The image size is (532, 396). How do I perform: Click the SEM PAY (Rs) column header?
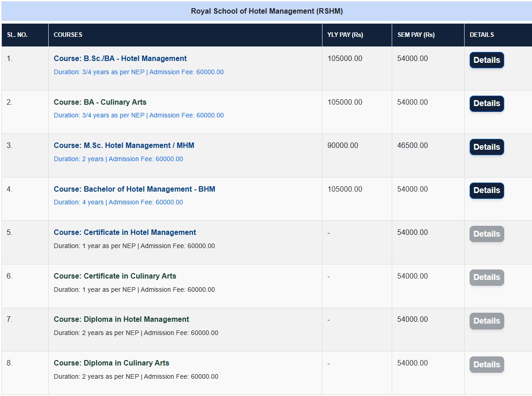click(415, 35)
